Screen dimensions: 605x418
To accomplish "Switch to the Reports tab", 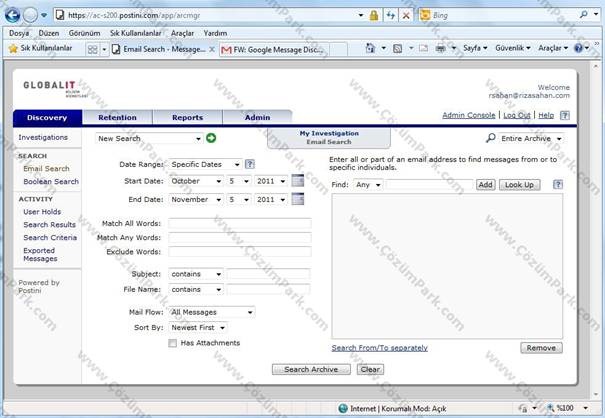I will tap(188, 118).
